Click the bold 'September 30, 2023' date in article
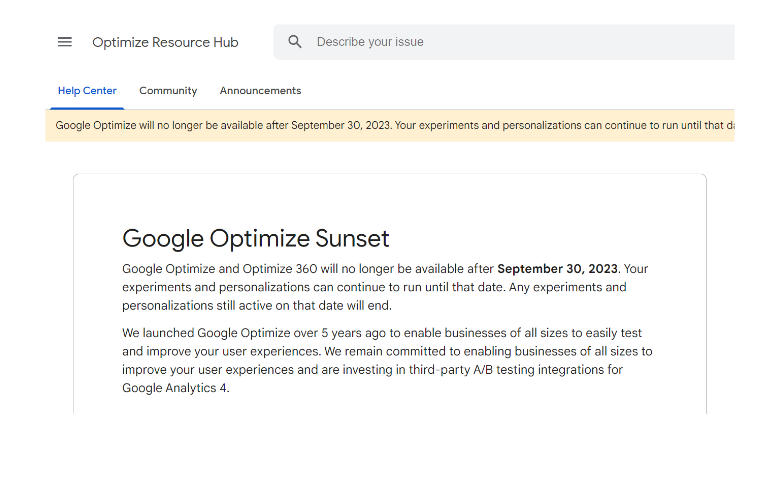This screenshot has height=489, width=781. pos(557,269)
